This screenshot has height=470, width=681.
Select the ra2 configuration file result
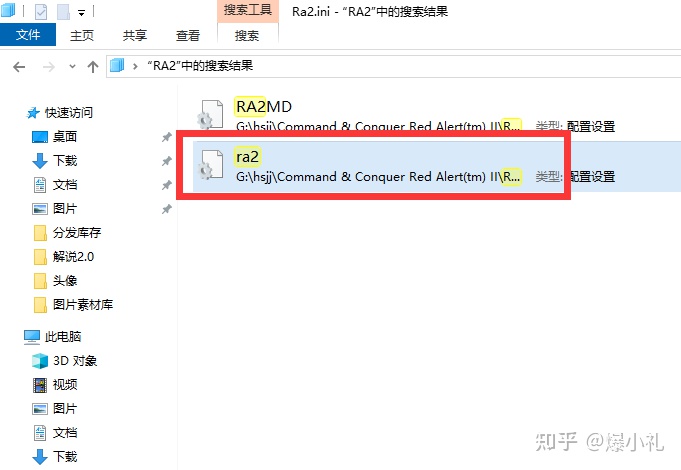tap(436, 166)
